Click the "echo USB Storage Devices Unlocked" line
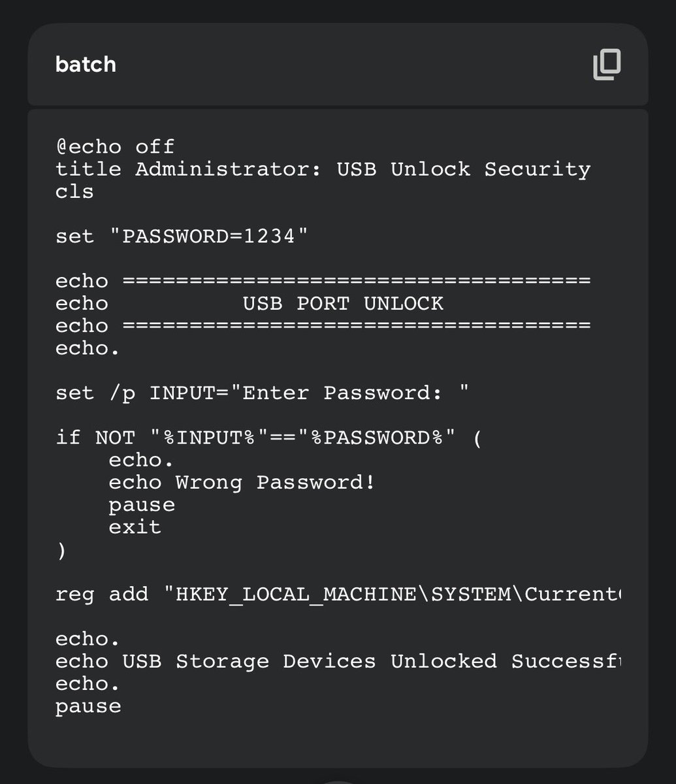Image resolution: width=676 pixels, height=784 pixels. (x=338, y=661)
